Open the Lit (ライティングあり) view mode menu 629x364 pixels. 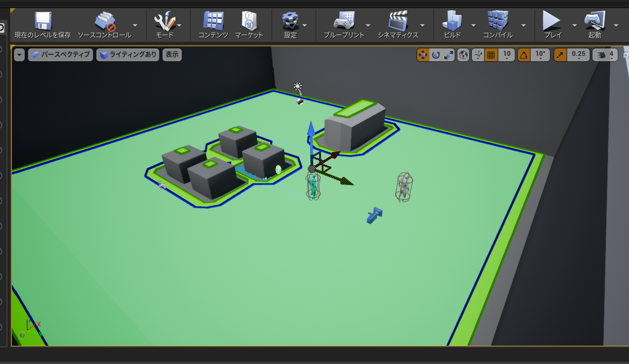click(x=128, y=54)
